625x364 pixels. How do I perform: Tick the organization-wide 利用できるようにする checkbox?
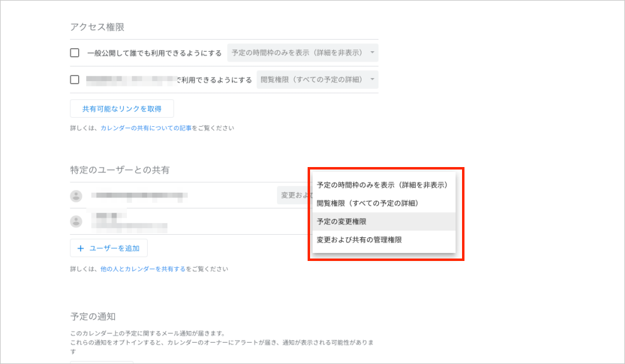coord(75,80)
